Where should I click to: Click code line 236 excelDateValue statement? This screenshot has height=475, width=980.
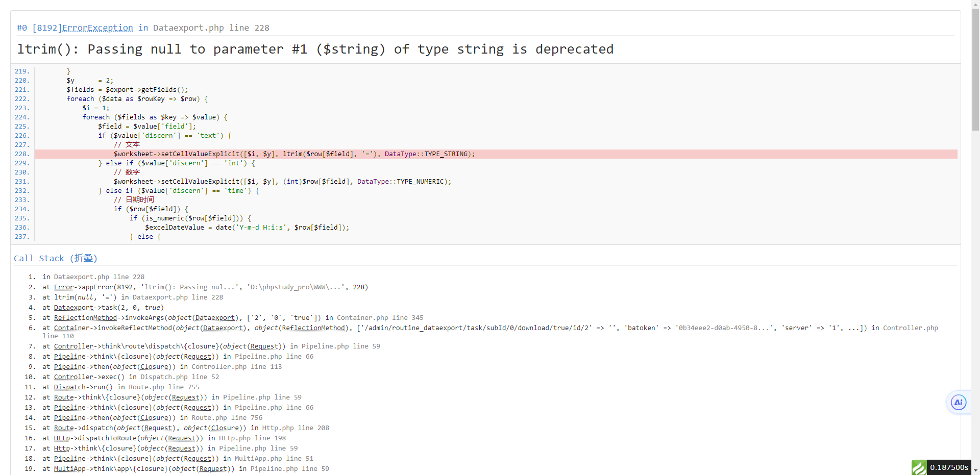click(x=247, y=228)
